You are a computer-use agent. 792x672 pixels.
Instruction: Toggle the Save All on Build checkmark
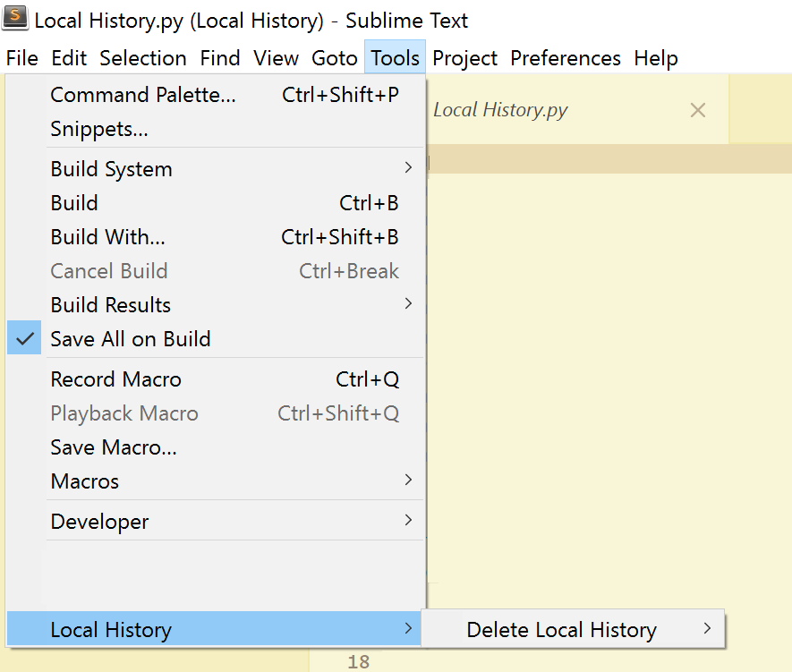click(24, 338)
